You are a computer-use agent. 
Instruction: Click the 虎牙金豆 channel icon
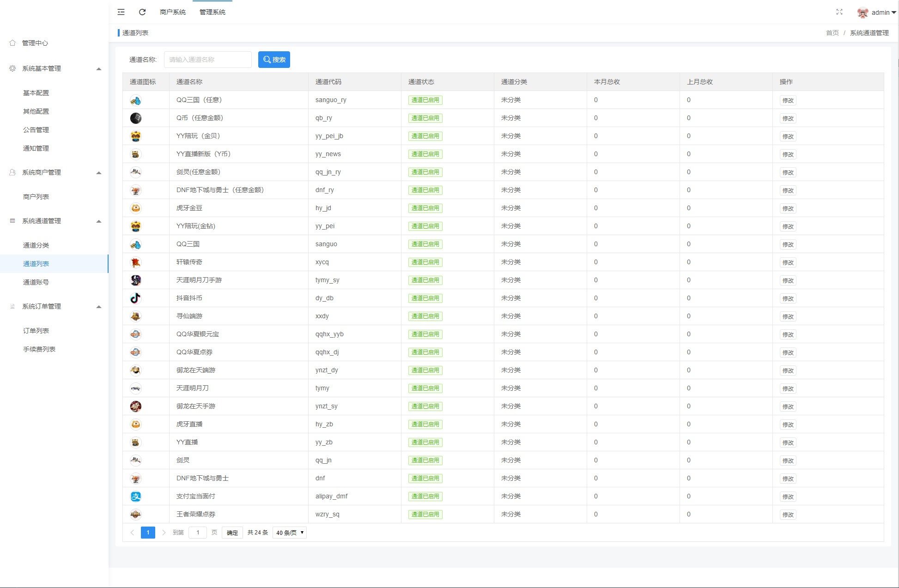(x=135, y=208)
